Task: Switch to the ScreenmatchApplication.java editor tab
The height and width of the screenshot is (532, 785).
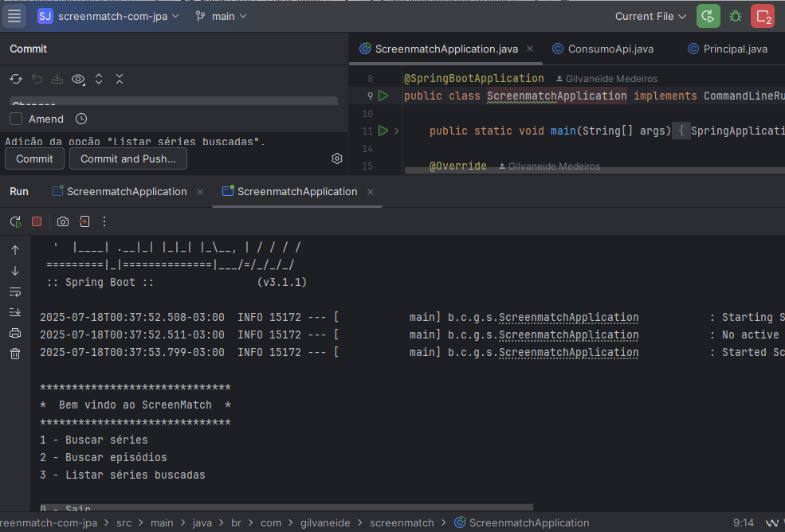Action: pos(446,49)
